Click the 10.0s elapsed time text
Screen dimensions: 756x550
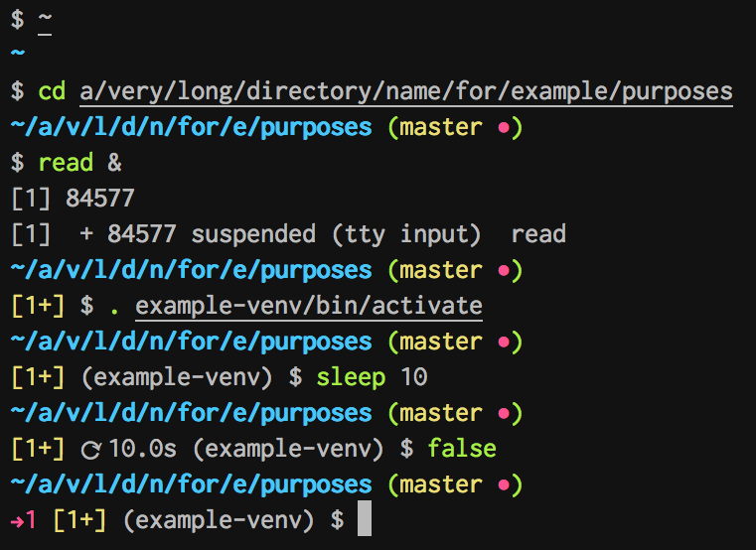142,449
